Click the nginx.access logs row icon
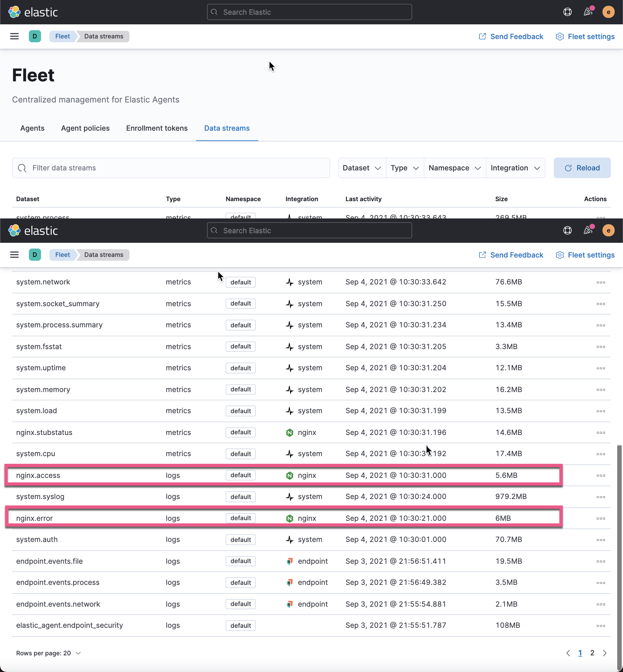 pyautogui.click(x=601, y=475)
